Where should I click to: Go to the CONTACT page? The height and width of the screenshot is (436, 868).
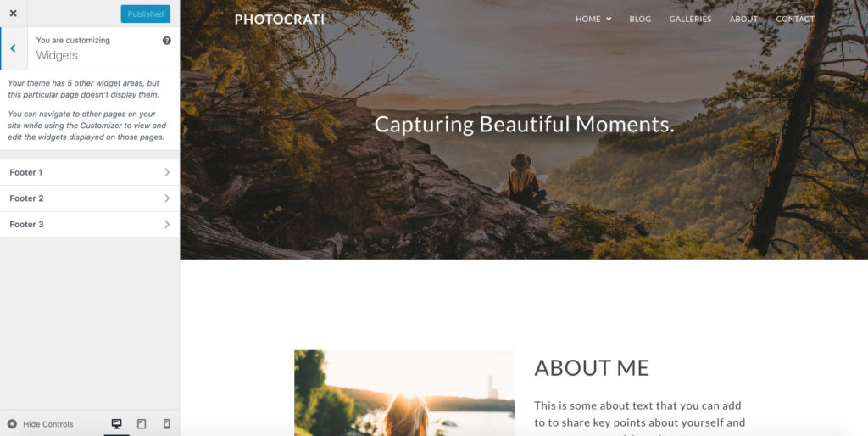[x=795, y=19]
